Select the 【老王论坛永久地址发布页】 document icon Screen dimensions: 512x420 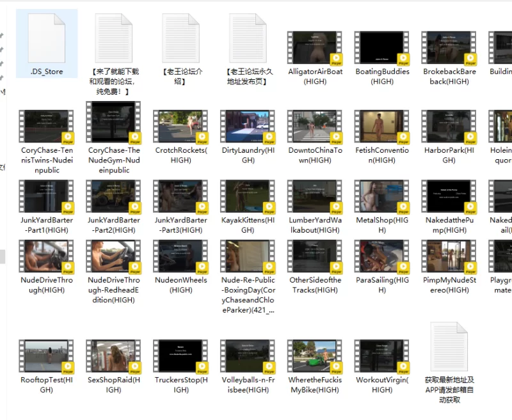248,38
